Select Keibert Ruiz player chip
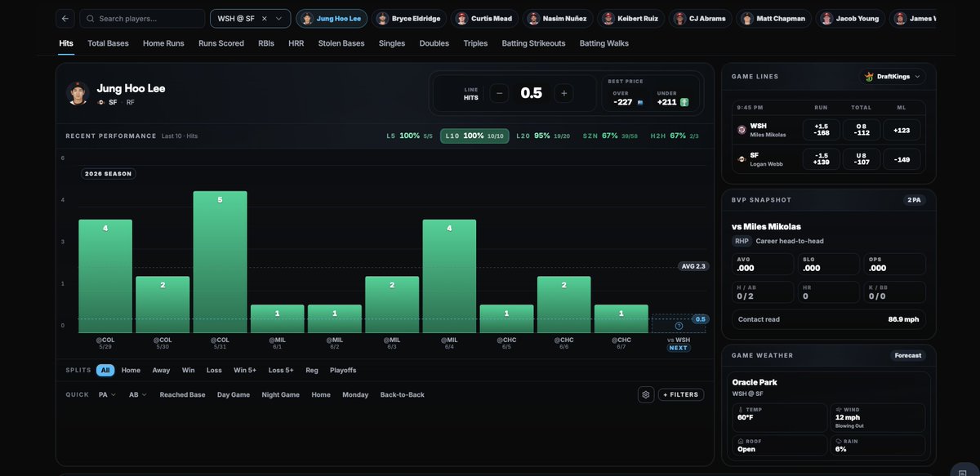 point(630,18)
